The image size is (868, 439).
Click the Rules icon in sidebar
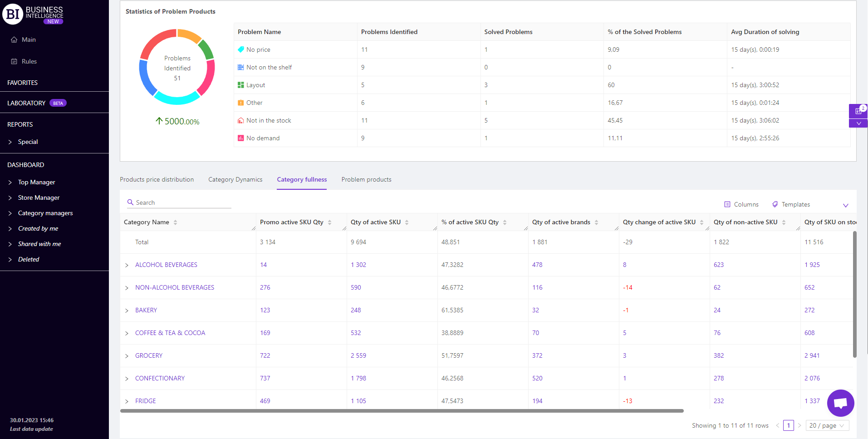(x=14, y=62)
